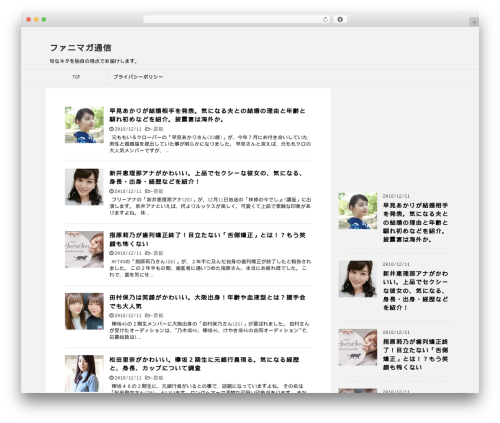The height and width of the screenshot is (423, 500).
Task: Click the red close button of the browser window
Action: (29, 20)
